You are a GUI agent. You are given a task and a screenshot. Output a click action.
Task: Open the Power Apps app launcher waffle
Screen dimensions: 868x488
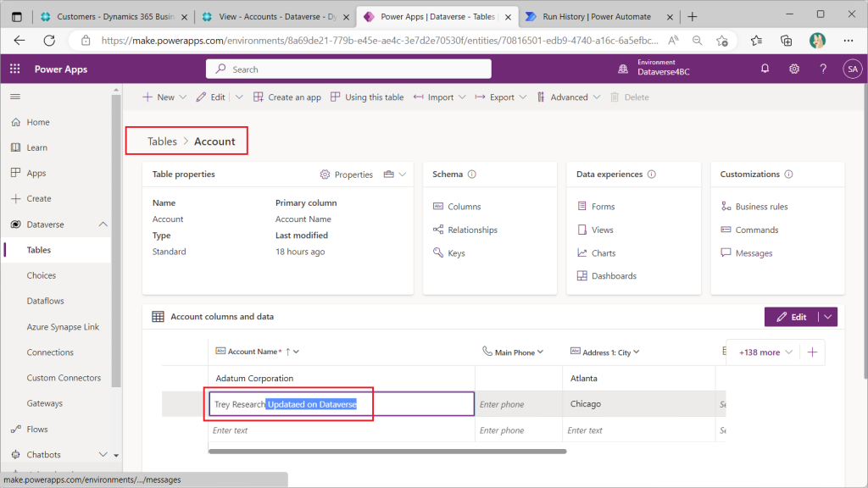15,69
